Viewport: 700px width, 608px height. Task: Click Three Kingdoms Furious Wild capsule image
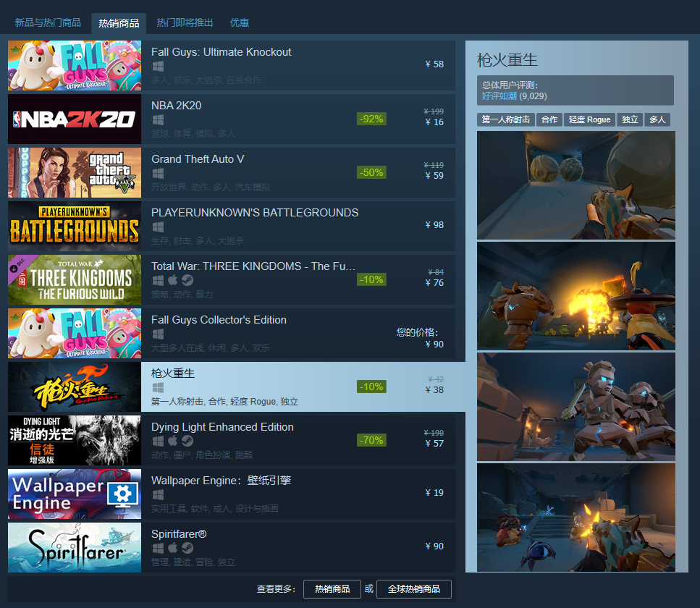pyautogui.click(x=75, y=280)
